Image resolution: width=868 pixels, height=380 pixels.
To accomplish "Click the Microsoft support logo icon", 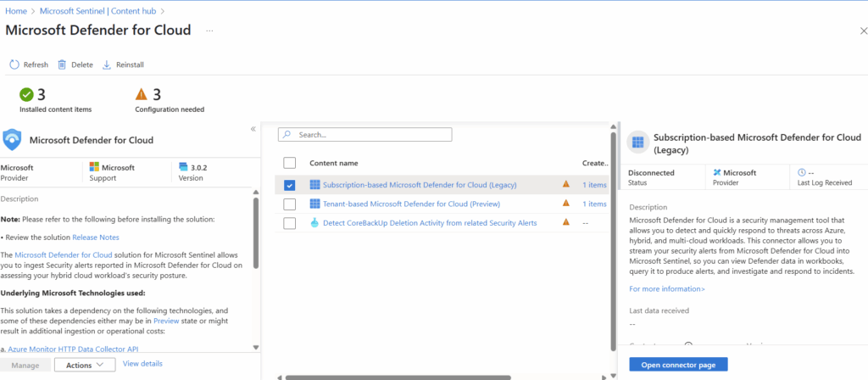I will point(94,167).
